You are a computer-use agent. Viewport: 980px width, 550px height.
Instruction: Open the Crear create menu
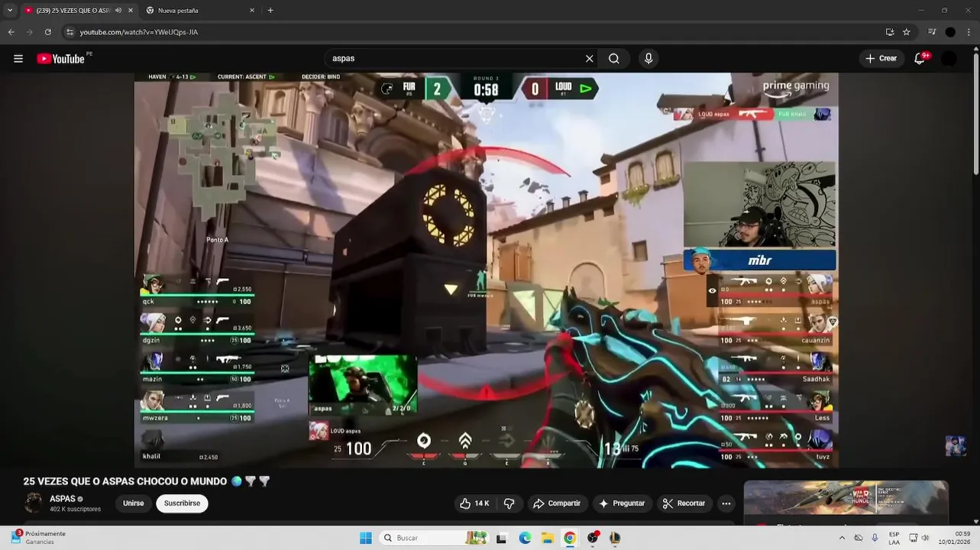(x=881, y=59)
